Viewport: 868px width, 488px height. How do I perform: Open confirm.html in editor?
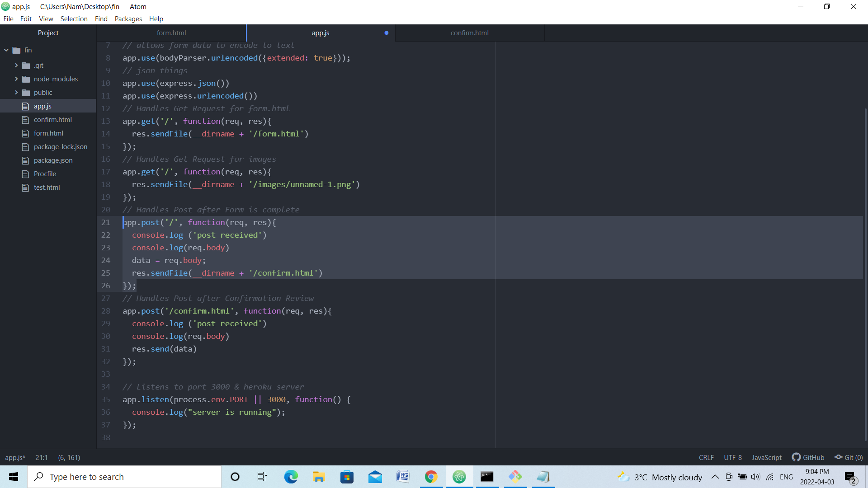click(52, 119)
